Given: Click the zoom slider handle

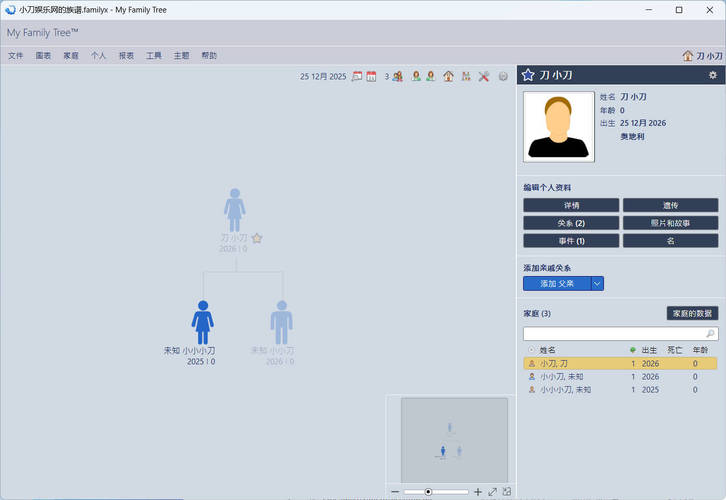Looking at the screenshot, I should [x=428, y=492].
